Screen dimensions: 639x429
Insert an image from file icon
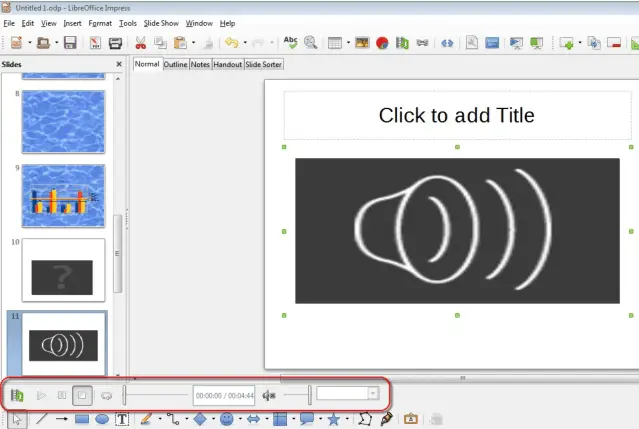362,42
